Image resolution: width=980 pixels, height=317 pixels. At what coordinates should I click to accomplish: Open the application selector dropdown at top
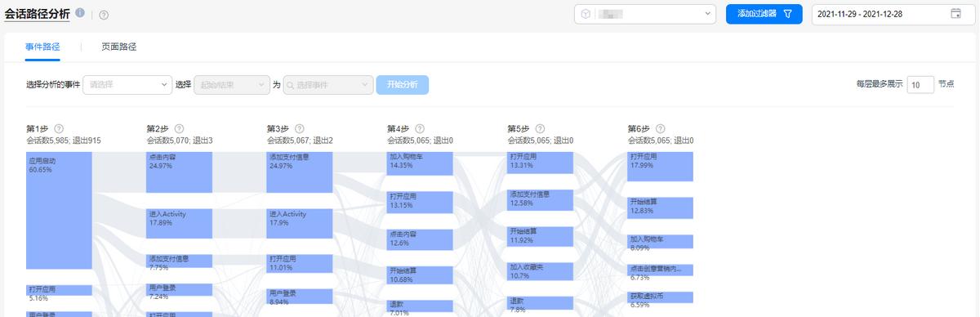point(645,14)
